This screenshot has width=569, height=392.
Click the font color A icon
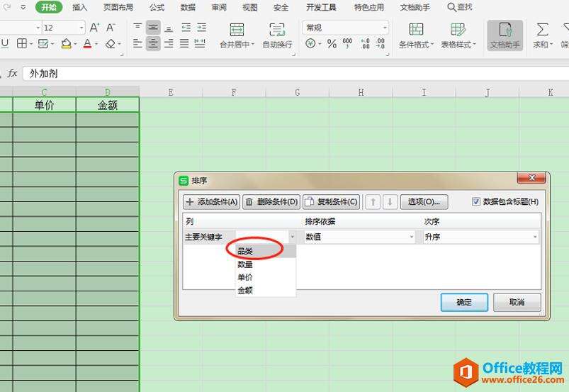tap(87, 44)
